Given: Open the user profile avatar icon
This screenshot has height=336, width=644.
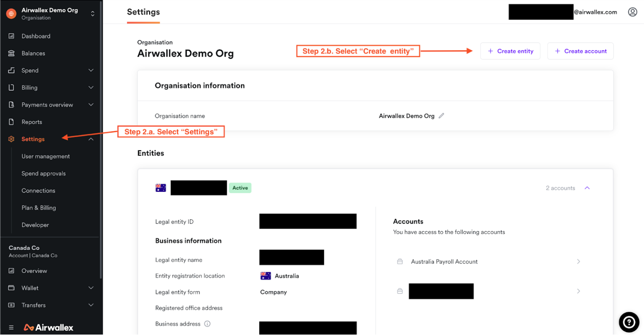Looking at the screenshot, I should [632, 12].
